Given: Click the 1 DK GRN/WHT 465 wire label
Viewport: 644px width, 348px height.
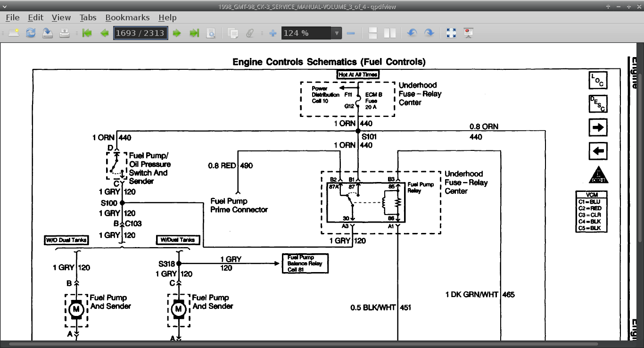Looking at the screenshot, I should coord(480,295).
